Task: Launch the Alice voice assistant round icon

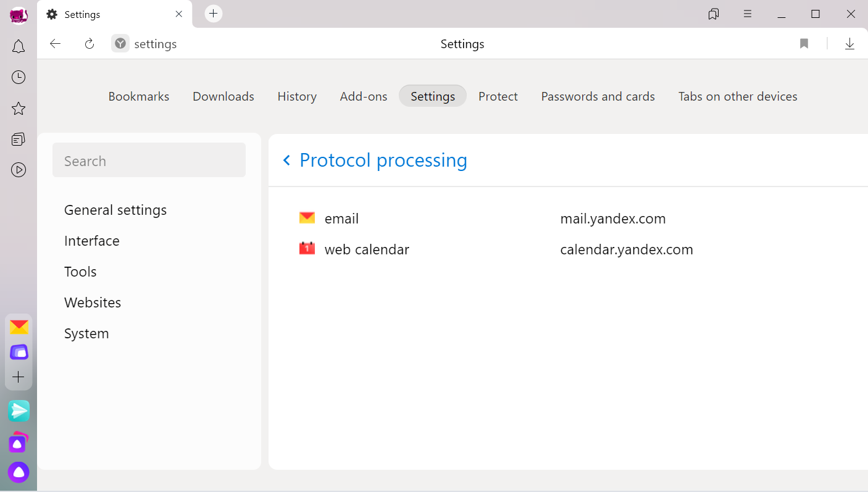Action: [x=19, y=472]
